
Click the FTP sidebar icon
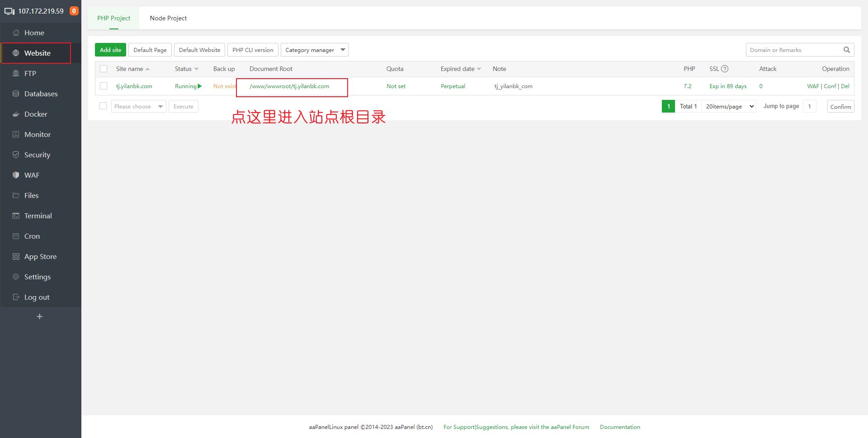[x=16, y=73]
